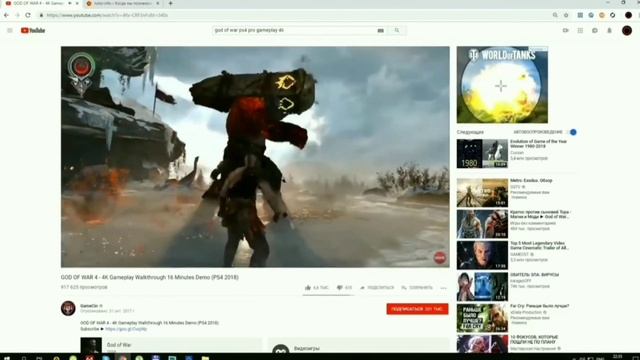Viewport: 640px width, 360px height.
Task: Save the video via Сохранить
Action: pyautogui.click(x=417, y=288)
